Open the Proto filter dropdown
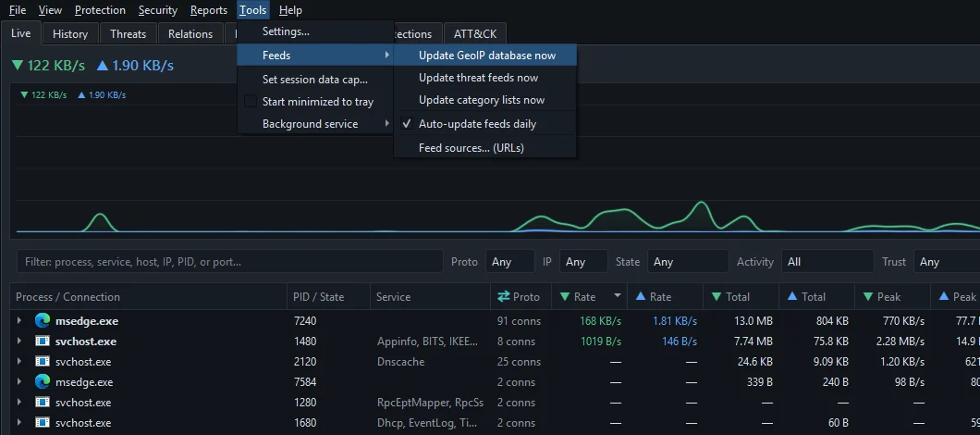The image size is (980, 435). [x=510, y=262]
